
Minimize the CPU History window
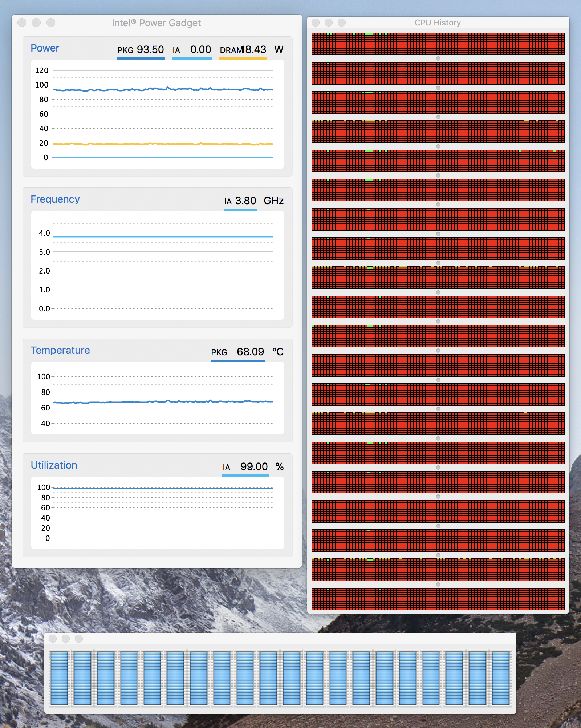tap(329, 23)
